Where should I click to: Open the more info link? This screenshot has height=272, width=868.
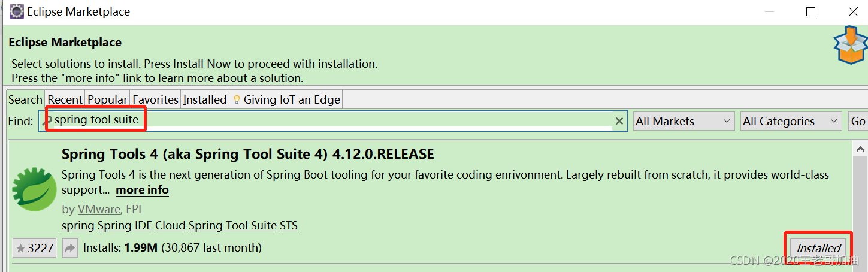click(x=142, y=190)
